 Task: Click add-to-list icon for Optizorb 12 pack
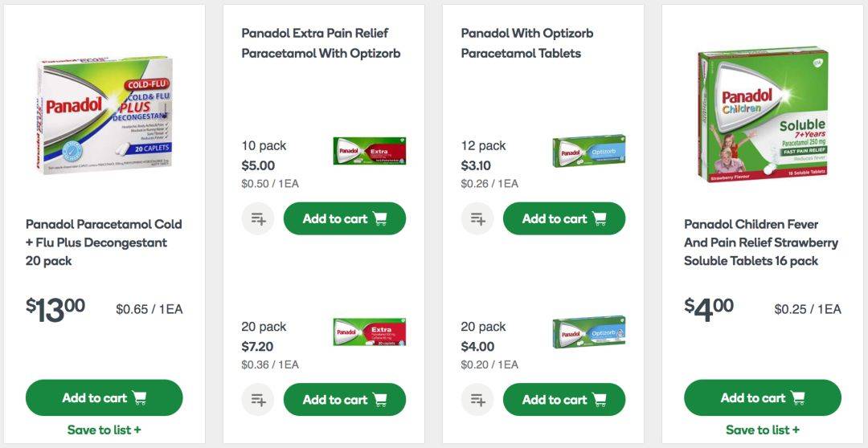coord(477,218)
